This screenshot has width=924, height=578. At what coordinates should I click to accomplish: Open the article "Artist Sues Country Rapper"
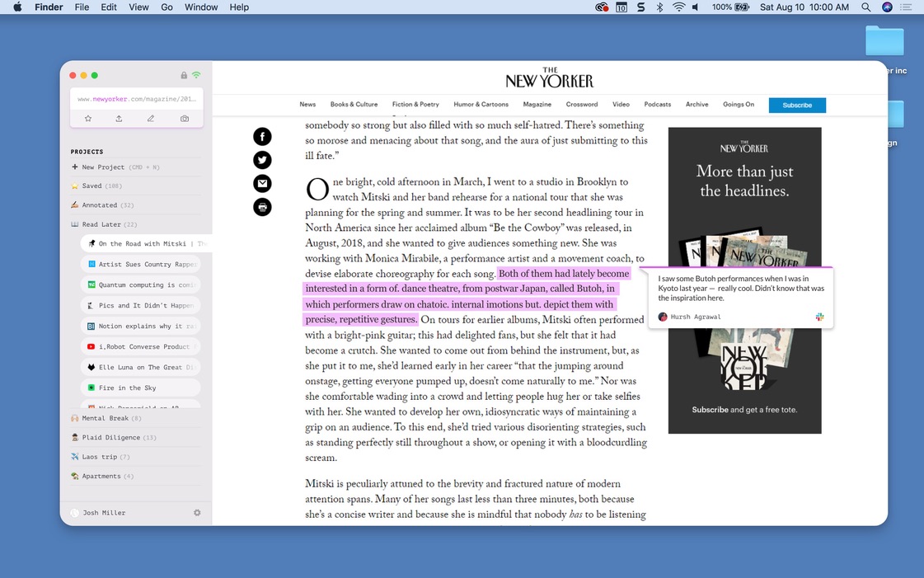140,265
